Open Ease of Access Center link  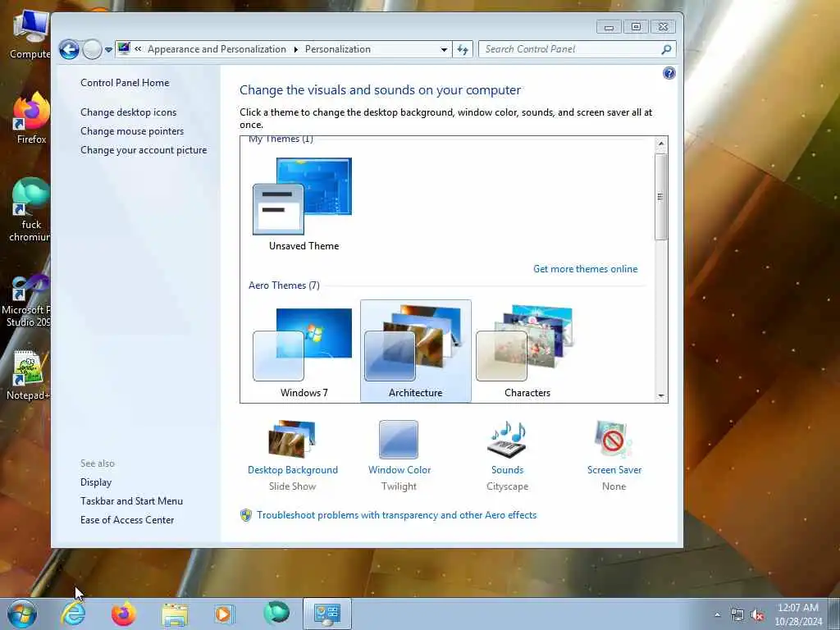(127, 519)
